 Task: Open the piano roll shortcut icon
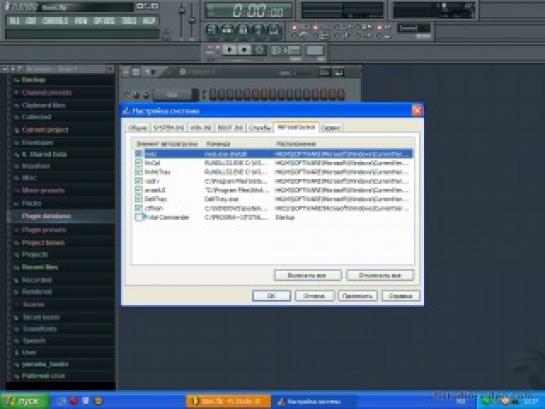pos(243,30)
